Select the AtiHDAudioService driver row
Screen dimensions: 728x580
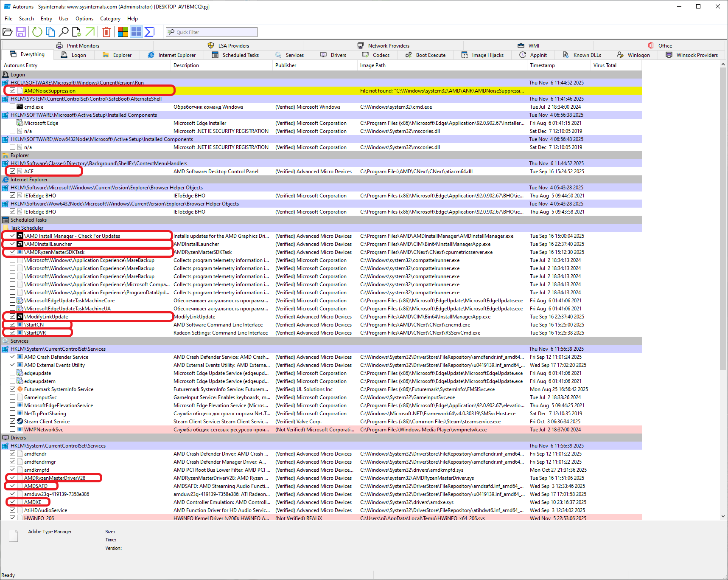click(322, 510)
